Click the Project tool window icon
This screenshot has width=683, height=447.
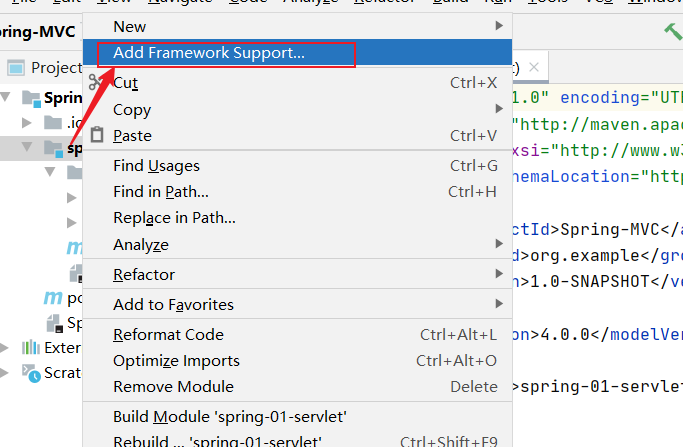coord(16,68)
